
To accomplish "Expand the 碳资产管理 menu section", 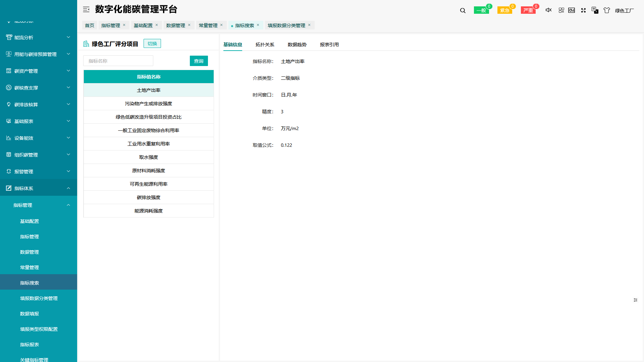I will click(x=25, y=71).
